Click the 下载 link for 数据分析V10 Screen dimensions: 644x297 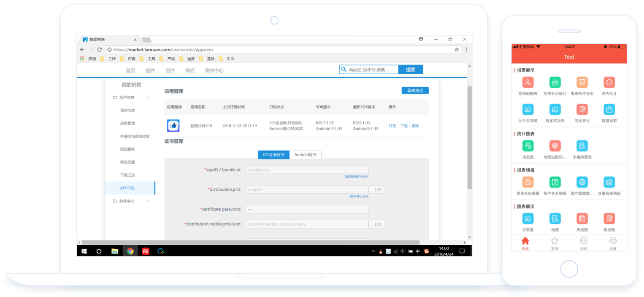click(x=404, y=126)
